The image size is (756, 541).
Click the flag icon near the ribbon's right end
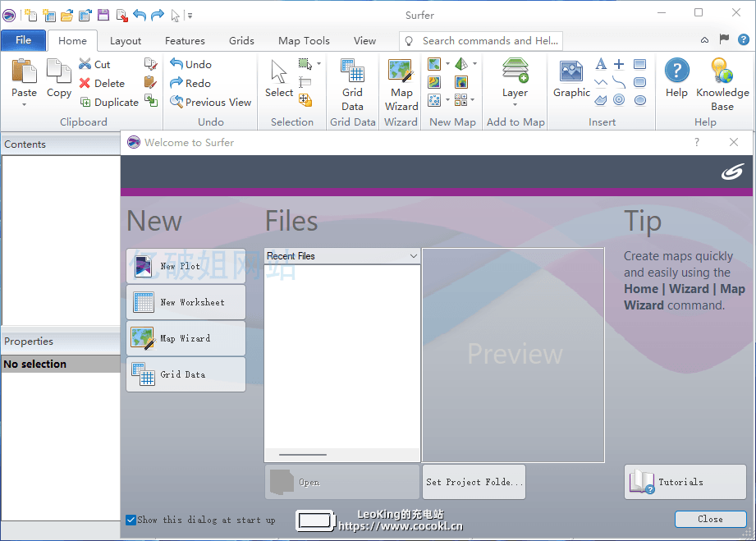coord(724,39)
